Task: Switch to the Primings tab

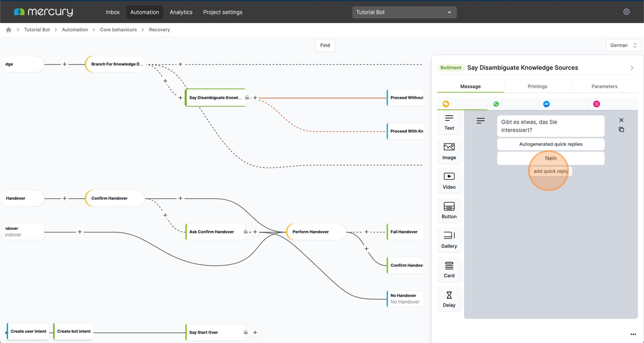Action: coord(537,87)
